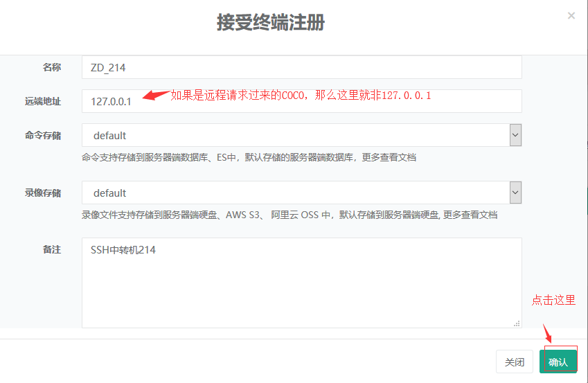Image resolution: width=588 pixels, height=383 pixels.
Task: Open the 录像存储 dropdown select box
Action: tap(295, 193)
